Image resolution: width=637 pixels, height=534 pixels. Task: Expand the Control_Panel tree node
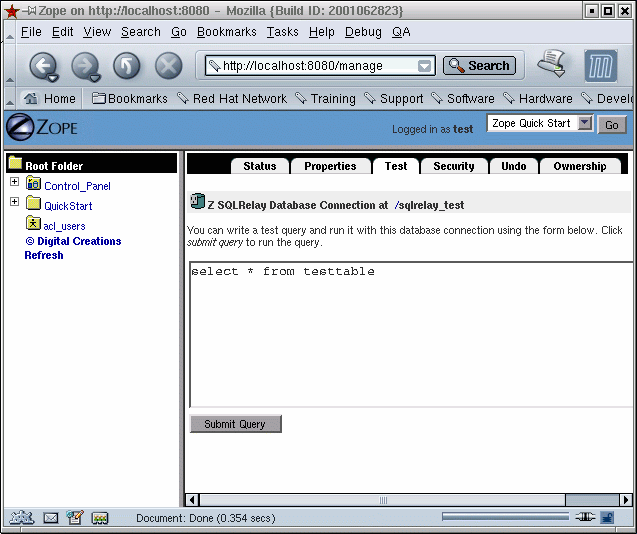[15, 182]
